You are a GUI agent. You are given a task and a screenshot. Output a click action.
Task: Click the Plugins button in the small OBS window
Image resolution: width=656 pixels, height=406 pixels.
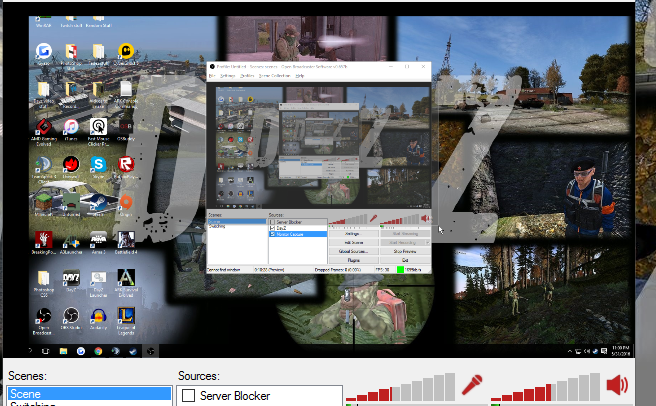[x=354, y=260]
